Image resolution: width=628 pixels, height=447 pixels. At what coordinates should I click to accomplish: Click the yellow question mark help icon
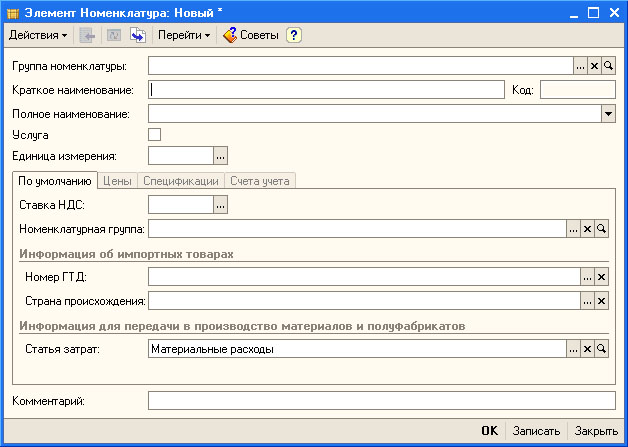294,35
